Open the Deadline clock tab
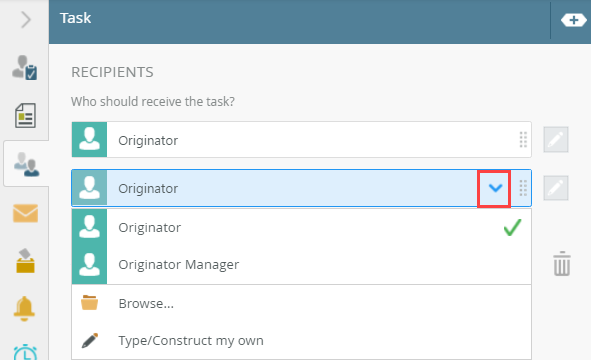 (25, 352)
